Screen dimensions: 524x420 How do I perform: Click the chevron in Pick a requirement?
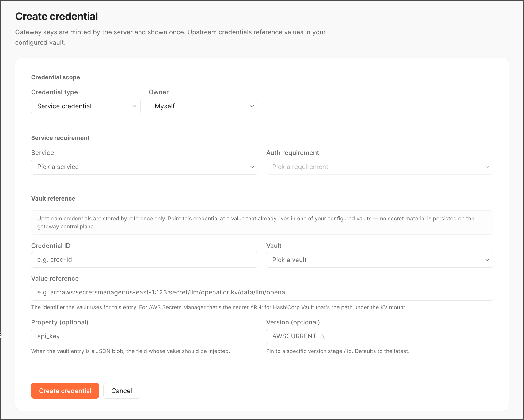(487, 167)
